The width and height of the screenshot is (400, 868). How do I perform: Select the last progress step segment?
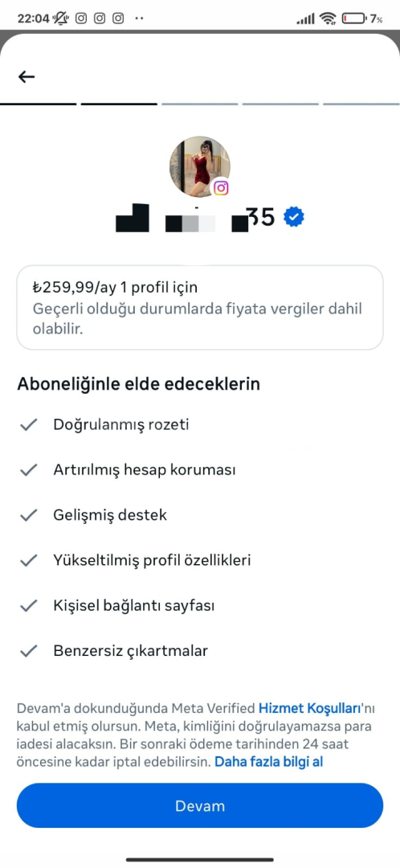point(361,104)
